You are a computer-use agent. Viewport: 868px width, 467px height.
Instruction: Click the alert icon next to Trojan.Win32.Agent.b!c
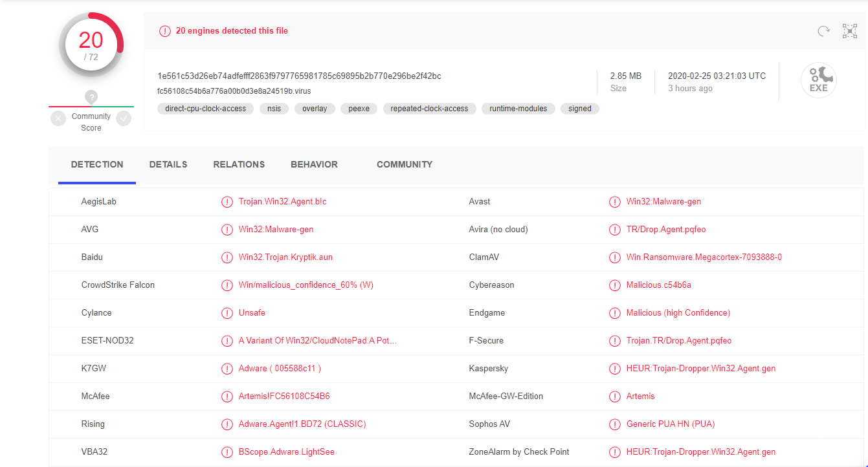pos(227,202)
